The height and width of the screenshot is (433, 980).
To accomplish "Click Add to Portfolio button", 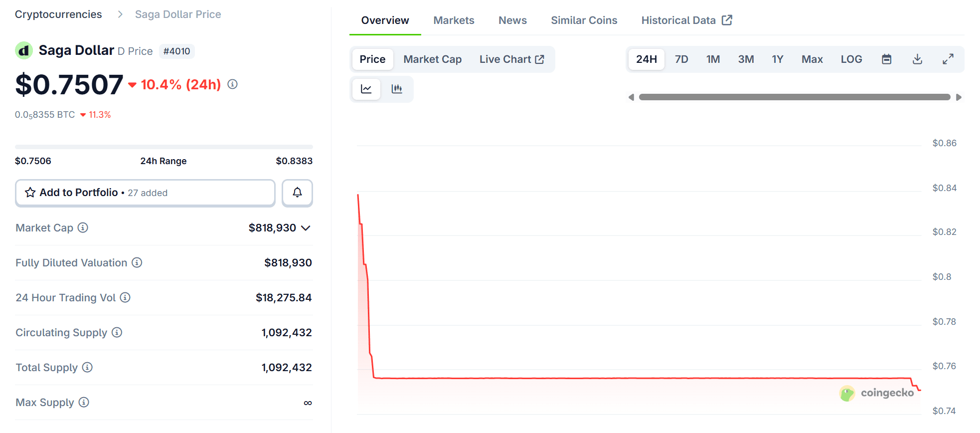I will tap(145, 193).
